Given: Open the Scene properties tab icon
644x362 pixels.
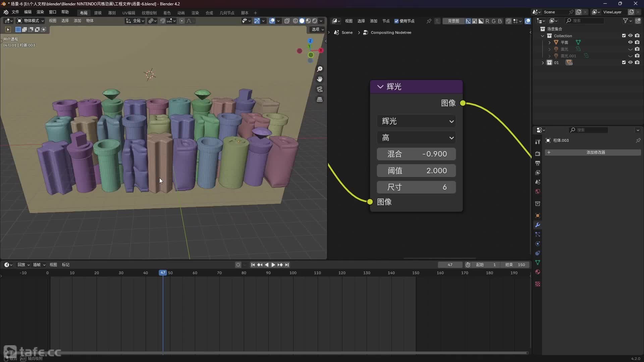Looking at the screenshot, I should tap(538, 182).
